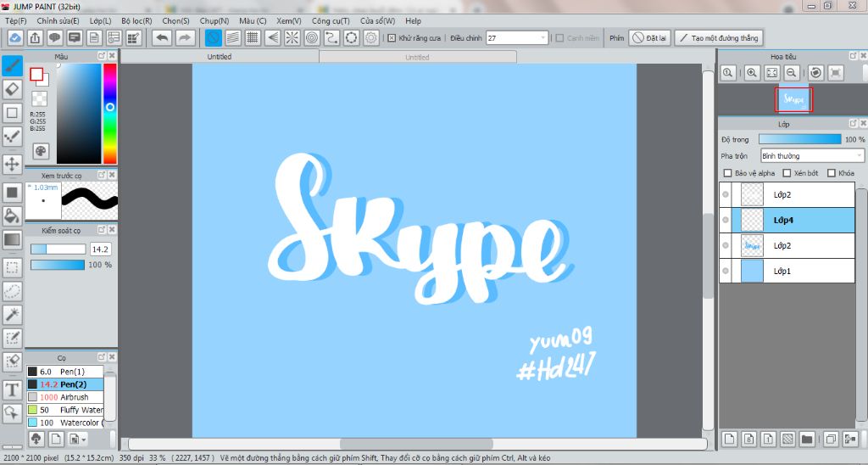Open the Công cụ(T) menu
Image resolution: width=868 pixels, height=465 pixels.
click(x=331, y=20)
